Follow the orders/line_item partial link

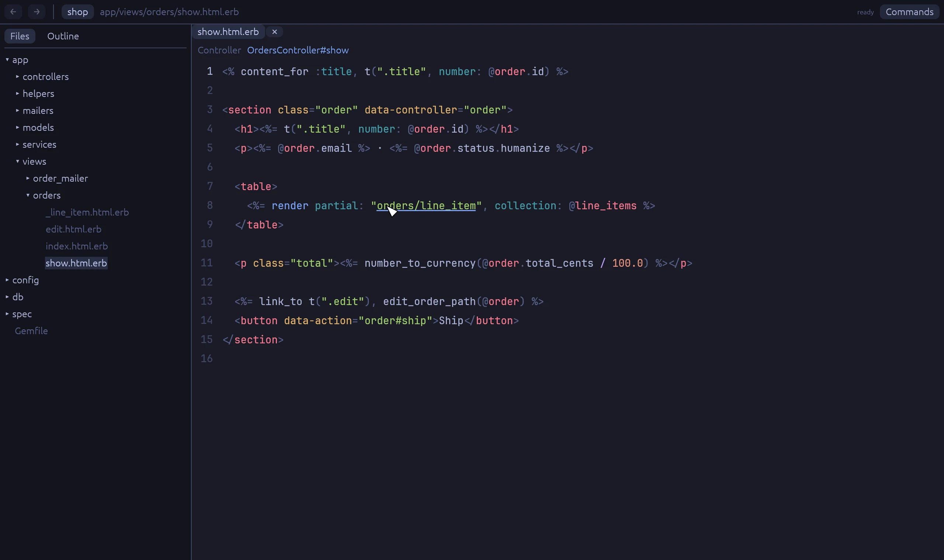426,206
